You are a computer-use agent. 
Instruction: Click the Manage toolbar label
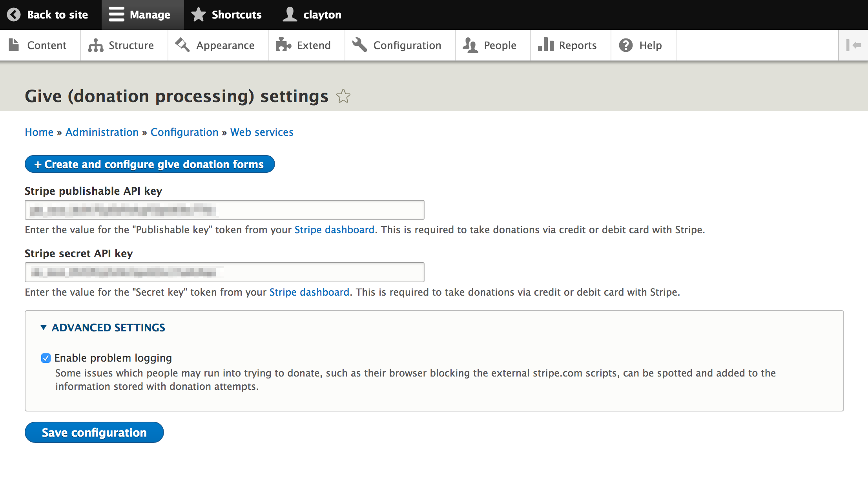[150, 15]
